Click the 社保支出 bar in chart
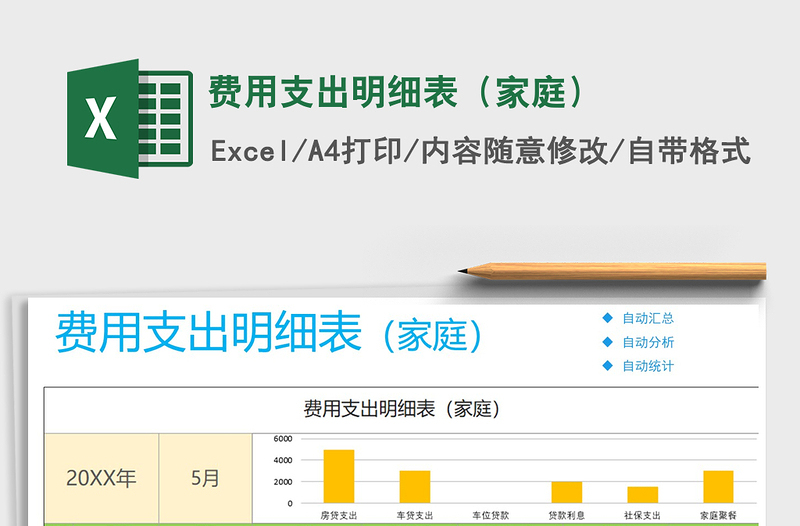This screenshot has height=526, width=800. tap(642, 495)
